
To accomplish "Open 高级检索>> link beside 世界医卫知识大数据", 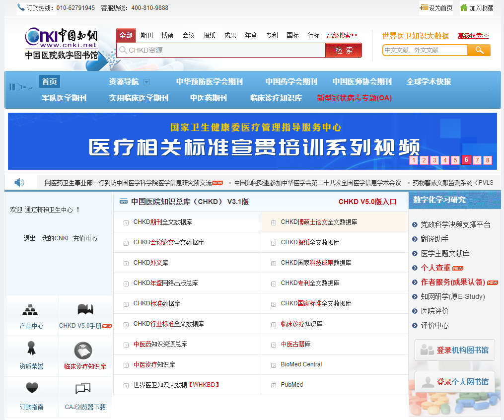I will (x=473, y=36).
